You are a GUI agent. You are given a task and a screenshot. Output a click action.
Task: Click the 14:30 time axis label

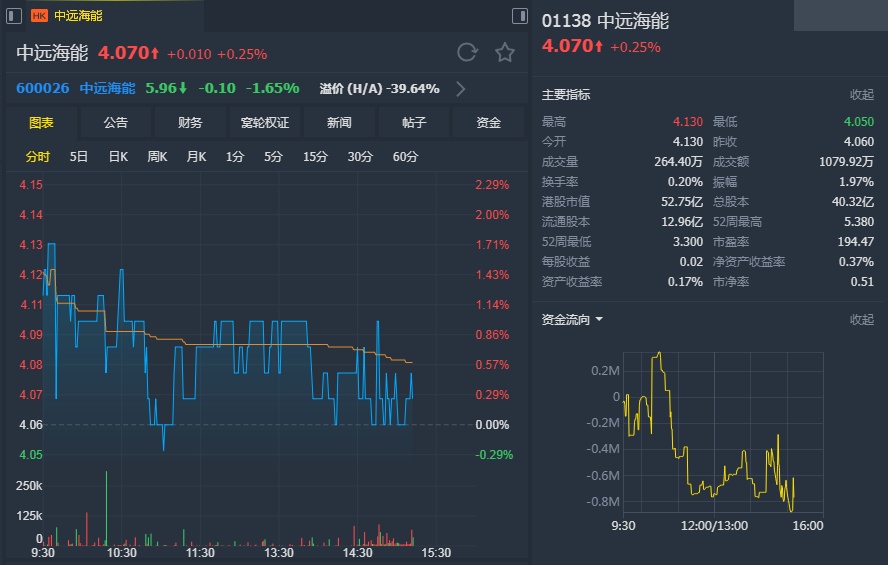click(357, 553)
